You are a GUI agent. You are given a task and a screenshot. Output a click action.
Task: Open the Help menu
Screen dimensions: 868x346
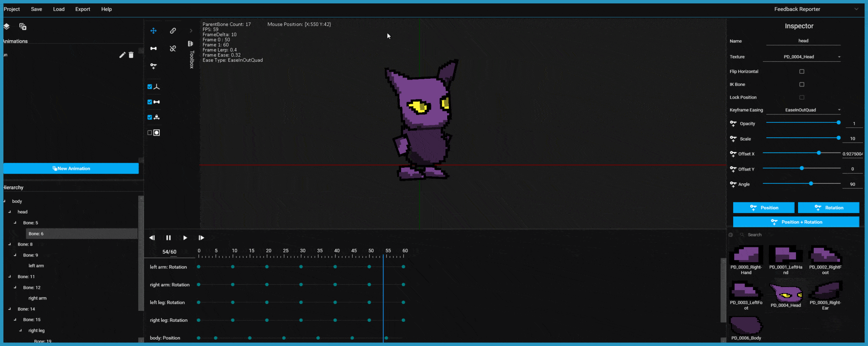point(106,9)
